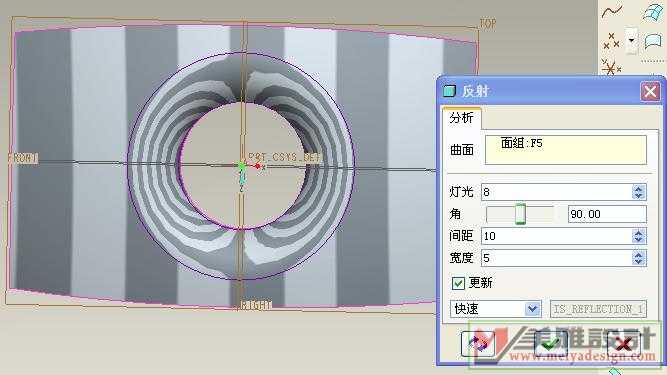Switch to the 分析 tab

tap(462, 118)
